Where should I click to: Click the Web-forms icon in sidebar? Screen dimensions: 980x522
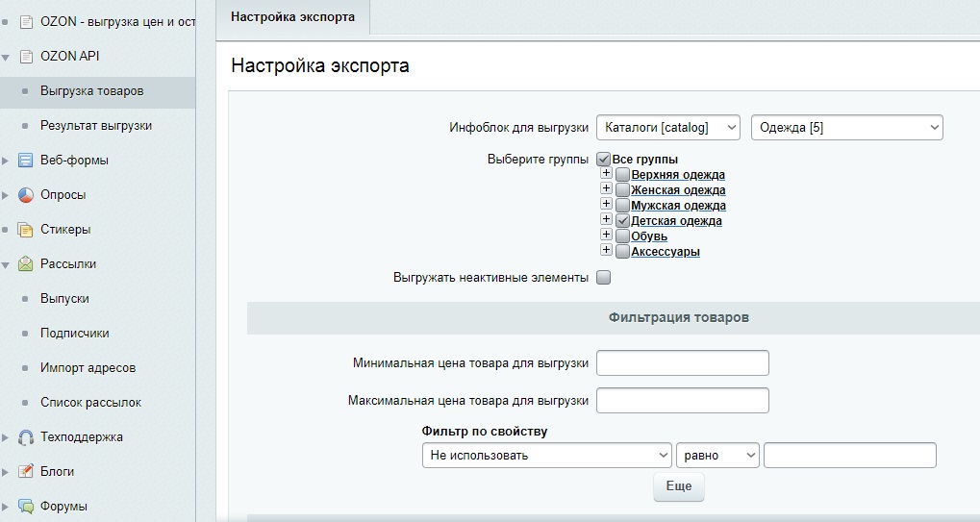click(26, 161)
